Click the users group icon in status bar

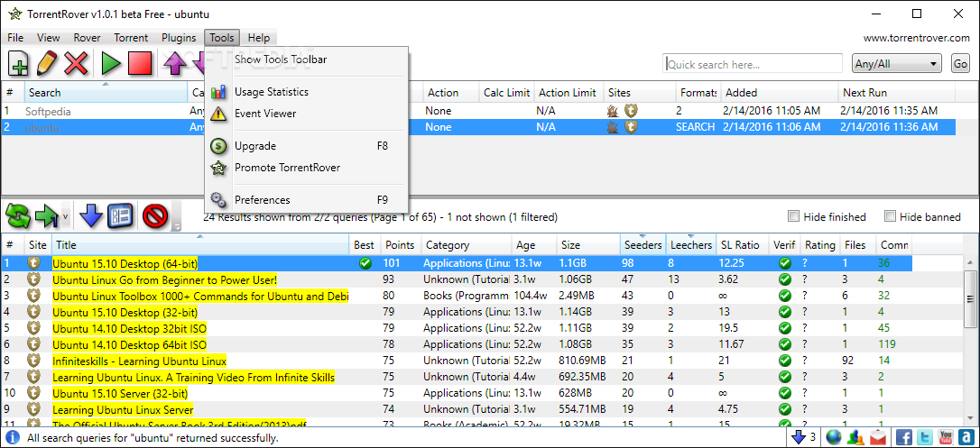pyautogui.click(x=857, y=437)
